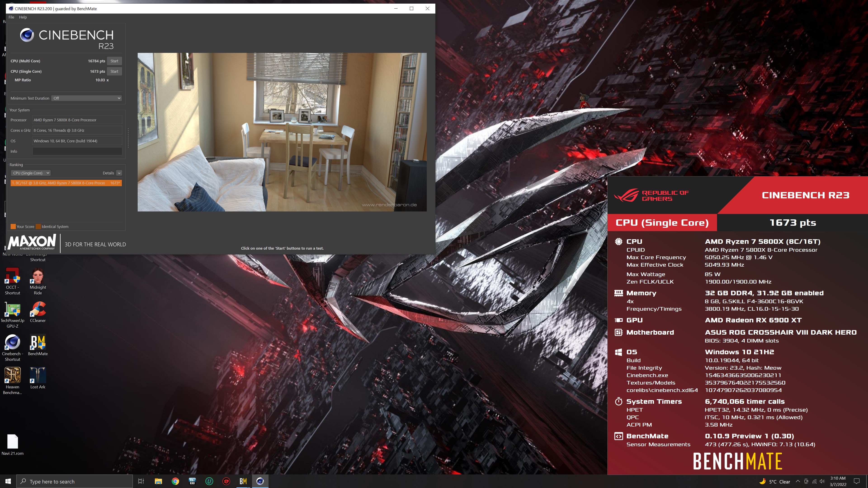Screen dimensions: 868x488
Task: Open the Windows Start menu
Action: click(8, 481)
